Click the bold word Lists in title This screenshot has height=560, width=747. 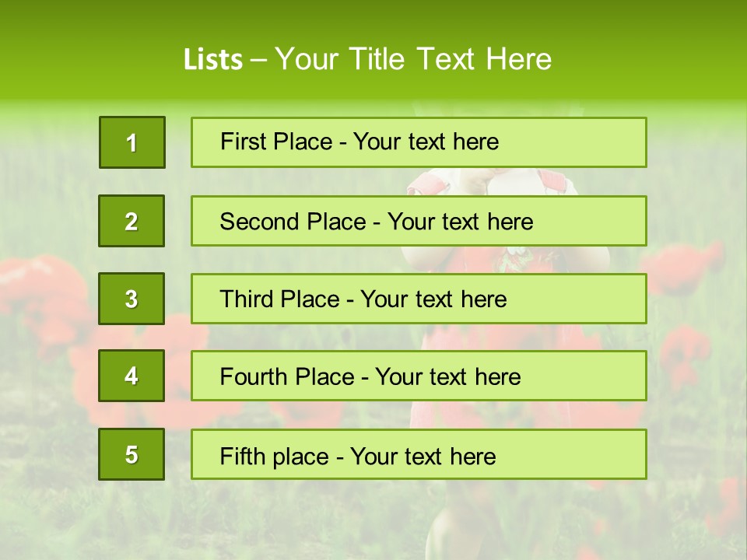pyautogui.click(x=213, y=60)
